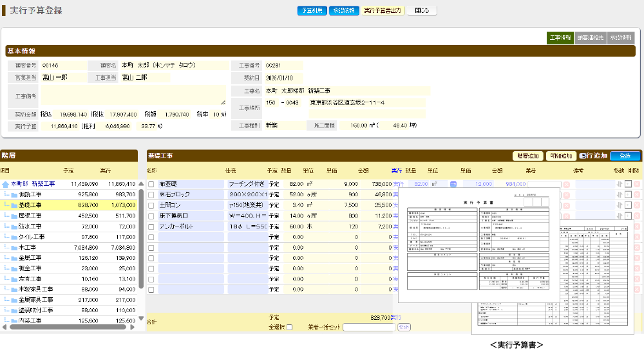Click vendor field in 布基礎 row
Image resolution: width=644 pixels, height=361 pixels.
(x=544, y=184)
